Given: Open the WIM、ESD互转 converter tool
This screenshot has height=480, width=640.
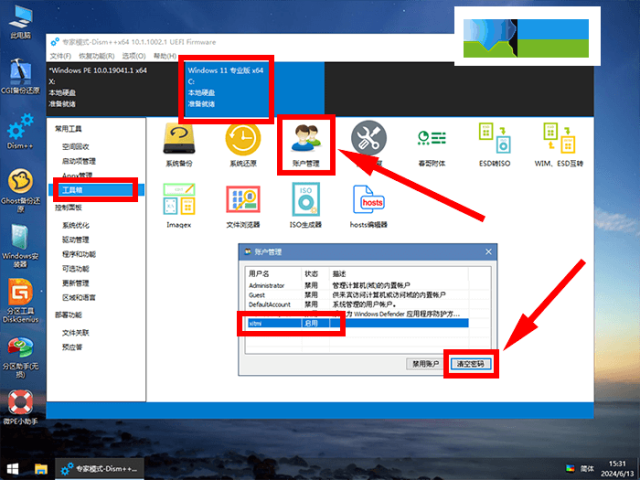Looking at the screenshot, I should coord(559,145).
